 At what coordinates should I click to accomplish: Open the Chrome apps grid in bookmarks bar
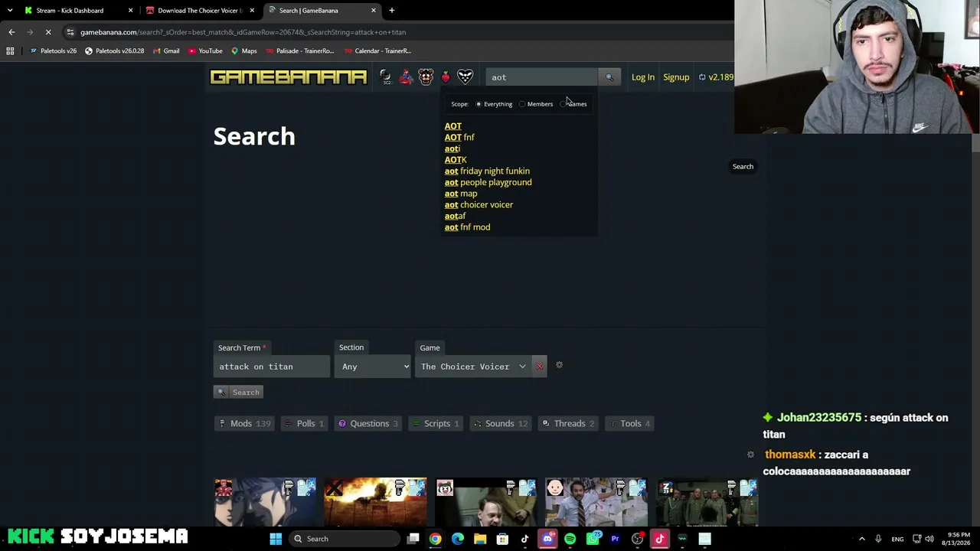(x=10, y=51)
